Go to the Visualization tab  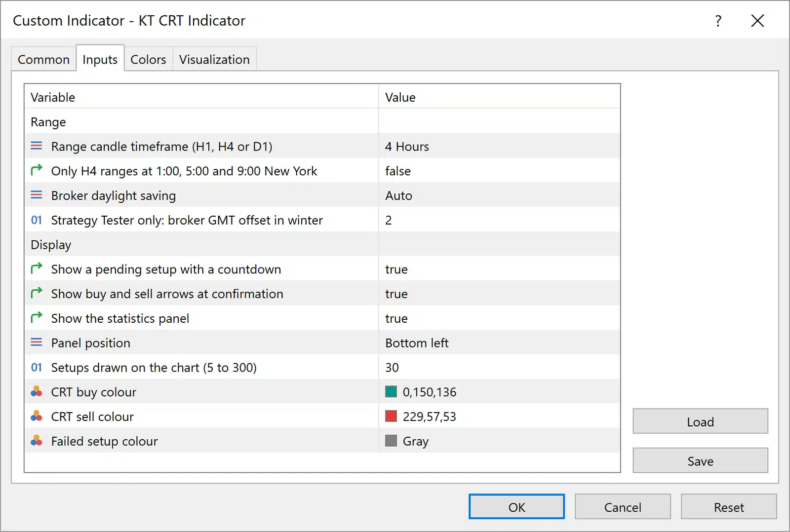pyautogui.click(x=214, y=59)
